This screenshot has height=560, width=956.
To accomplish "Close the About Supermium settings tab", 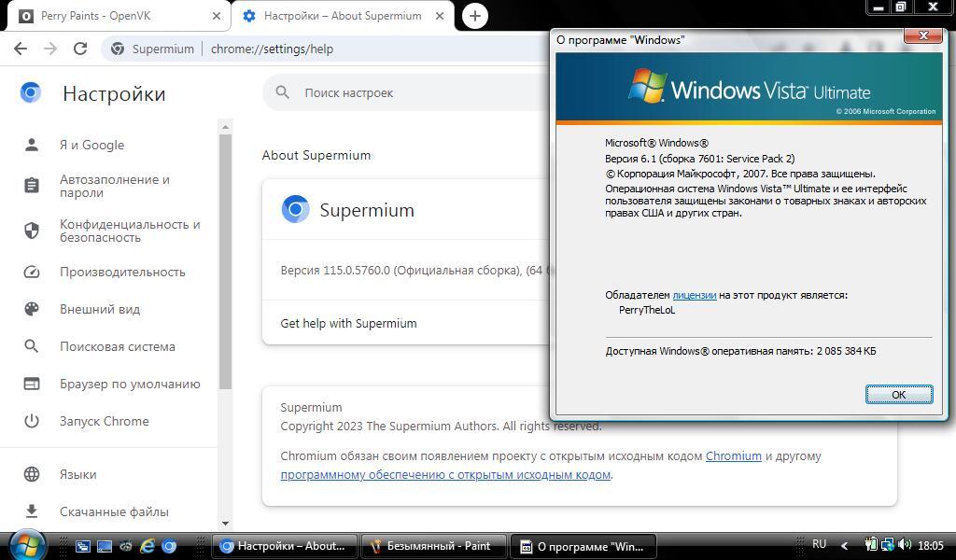I will click(440, 17).
